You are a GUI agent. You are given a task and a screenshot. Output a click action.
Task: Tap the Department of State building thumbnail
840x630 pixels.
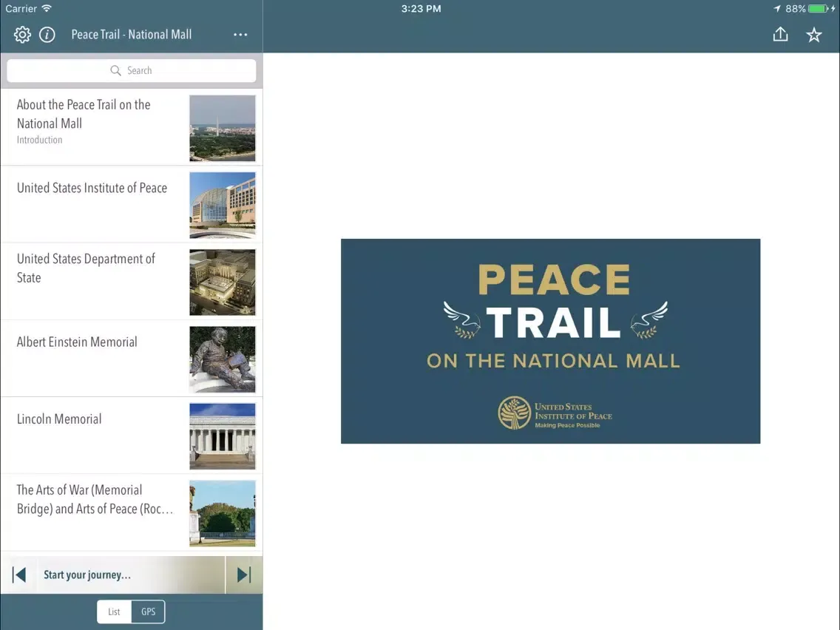click(223, 282)
